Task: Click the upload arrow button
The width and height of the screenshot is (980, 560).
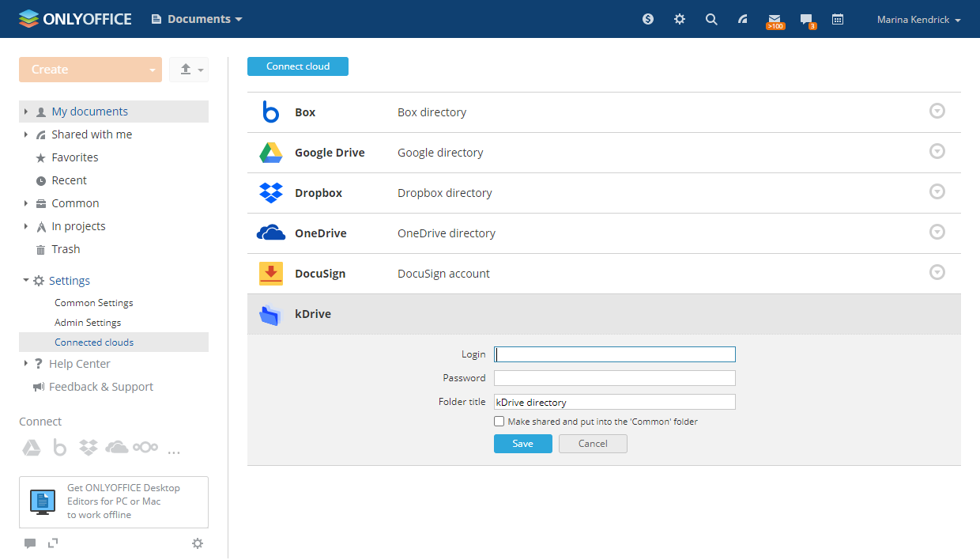Action: [x=186, y=70]
